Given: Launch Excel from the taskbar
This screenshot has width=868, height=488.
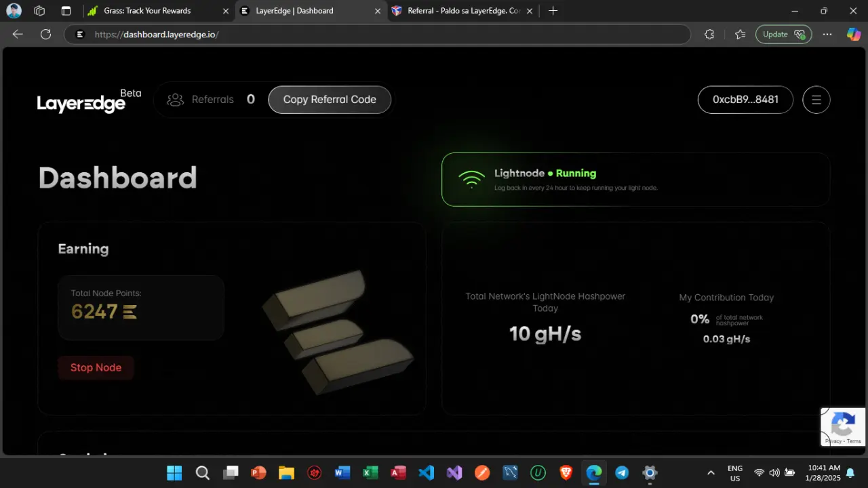Looking at the screenshot, I should tap(370, 472).
